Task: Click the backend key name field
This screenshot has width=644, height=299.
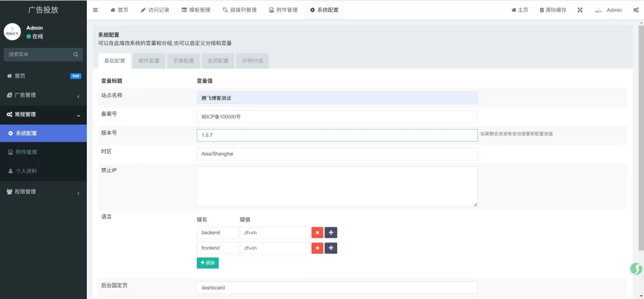Action: 217,233
